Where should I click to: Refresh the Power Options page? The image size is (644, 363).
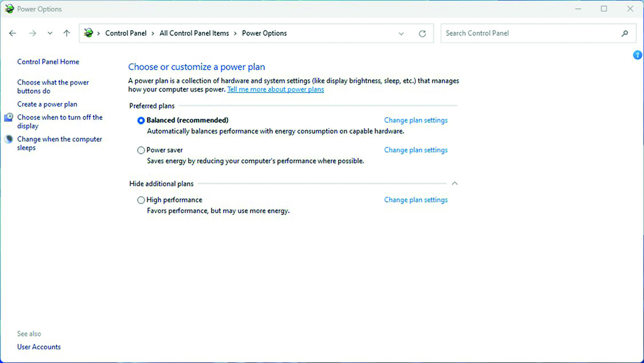click(422, 33)
